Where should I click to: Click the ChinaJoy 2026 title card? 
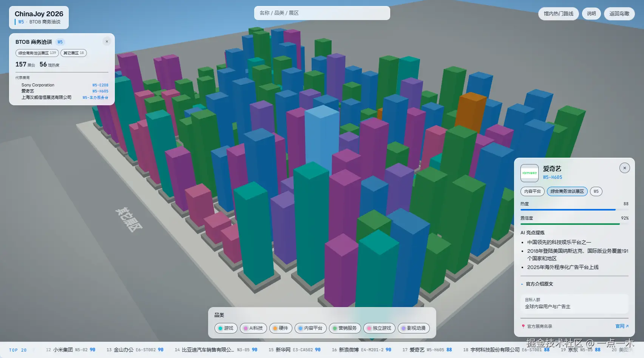tap(39, 17)
